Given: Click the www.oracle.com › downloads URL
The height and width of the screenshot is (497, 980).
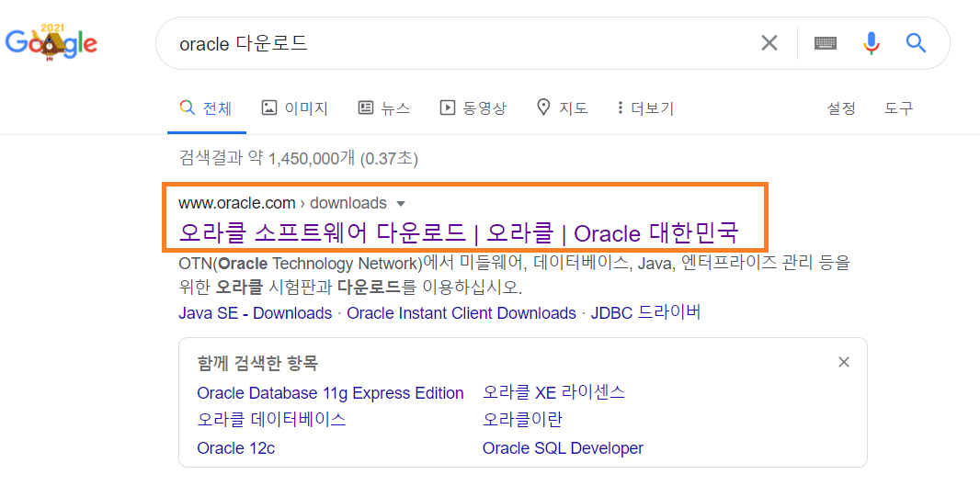Looking at the screenshot, I should [x=282, y=203].
